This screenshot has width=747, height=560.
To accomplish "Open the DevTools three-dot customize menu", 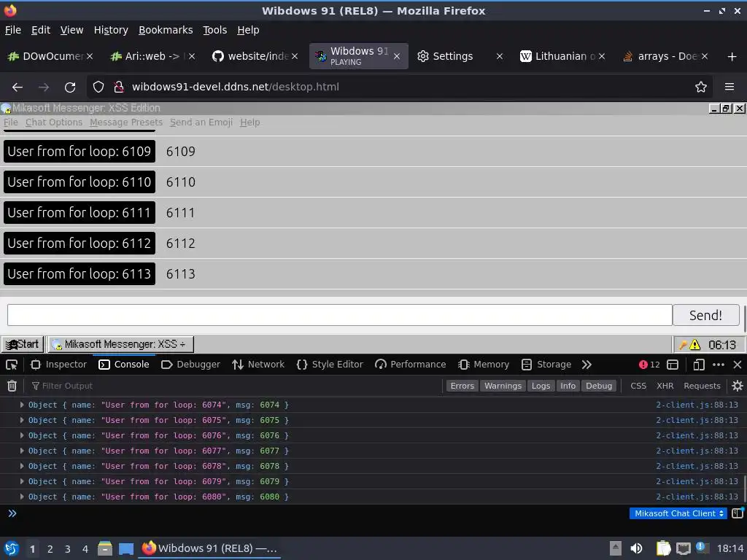I will tap(719, 365).
